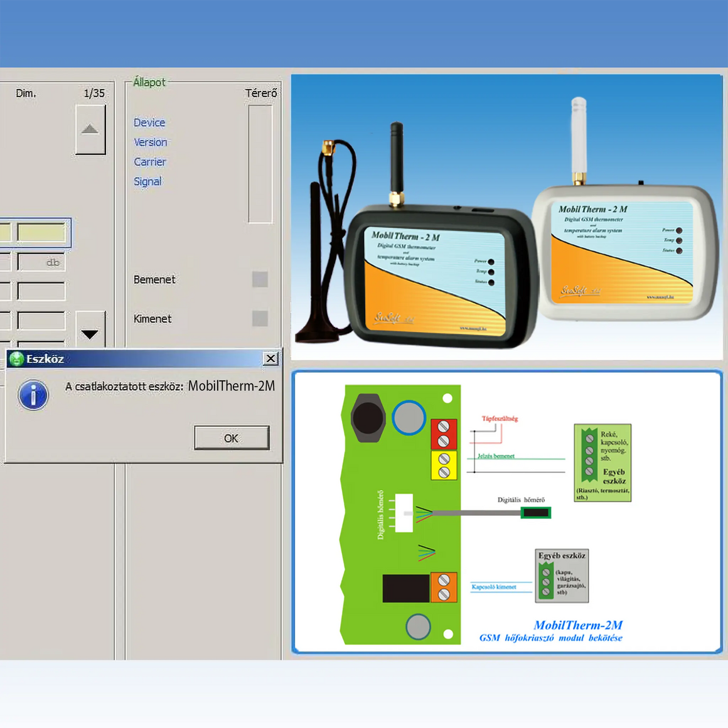Click the down arrow scroll button

[90, 331]
